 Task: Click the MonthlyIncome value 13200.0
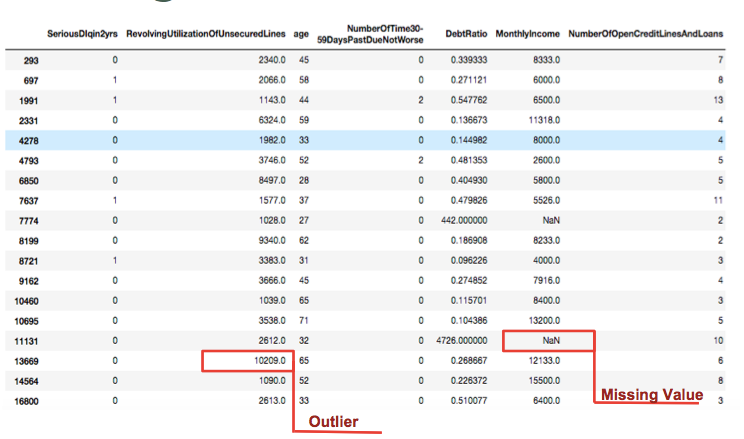(544, 320)
